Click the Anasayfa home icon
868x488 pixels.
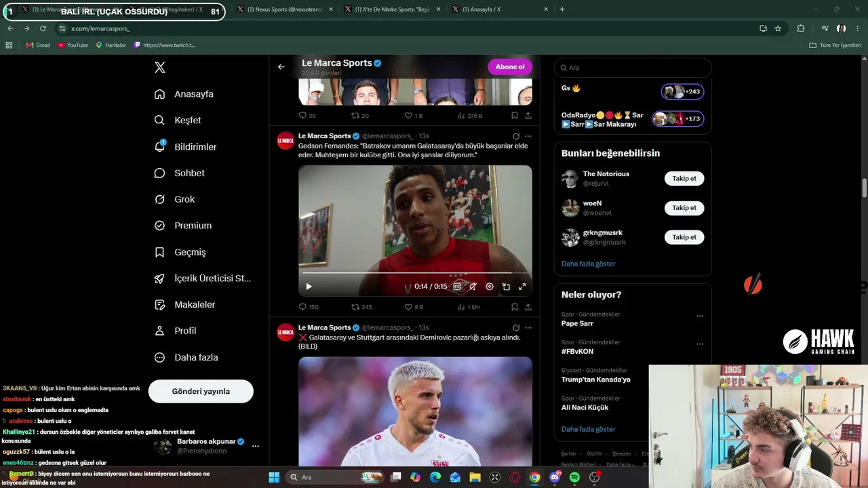(x=159, y=94)
